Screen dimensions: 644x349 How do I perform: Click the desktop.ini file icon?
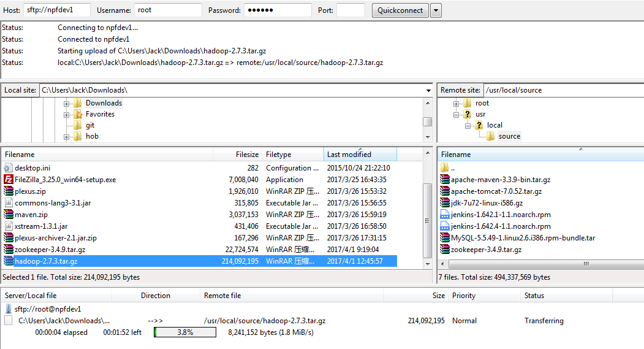pos(8,167)
